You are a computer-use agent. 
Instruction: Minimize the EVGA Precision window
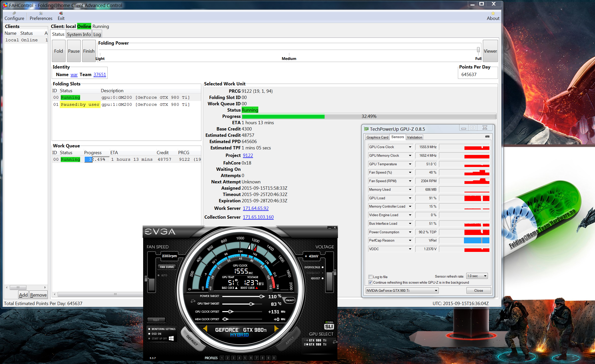[x=329, y=228]
